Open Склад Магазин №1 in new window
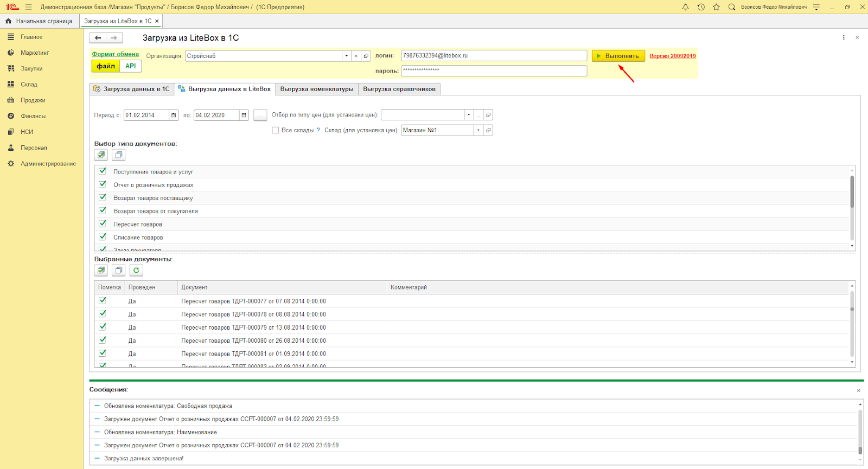The width and height of the screenshot is (868, 469). click(x=488, y=130)
